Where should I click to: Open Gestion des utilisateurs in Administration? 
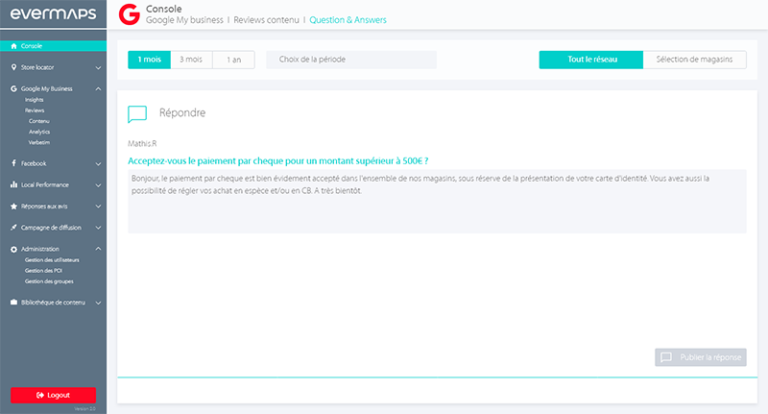[x=51, y=259]
